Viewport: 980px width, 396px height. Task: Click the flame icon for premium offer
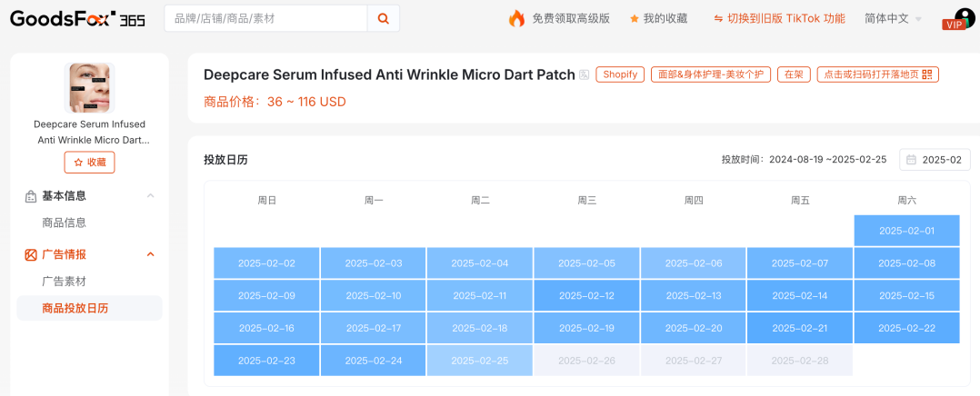tap(516, 19)
